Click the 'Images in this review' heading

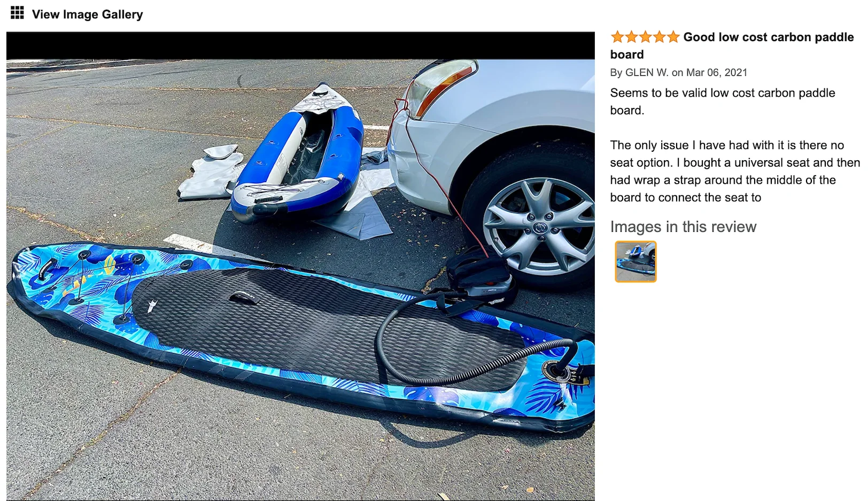[x=683, y=226]
